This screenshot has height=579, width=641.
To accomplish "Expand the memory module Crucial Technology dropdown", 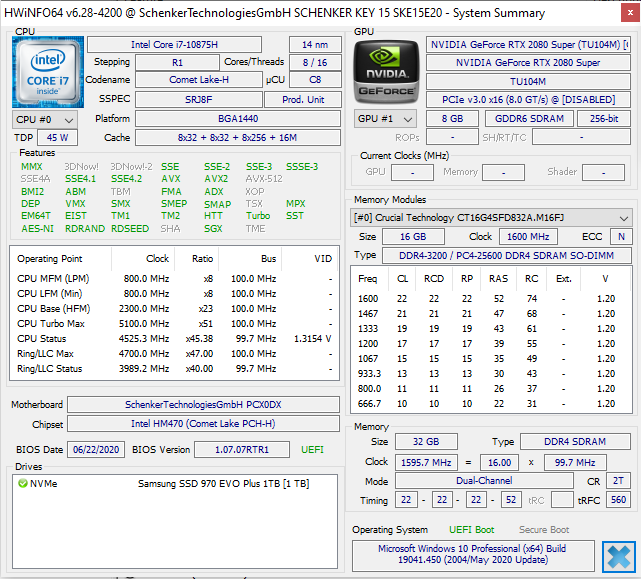I will (491, 218).
